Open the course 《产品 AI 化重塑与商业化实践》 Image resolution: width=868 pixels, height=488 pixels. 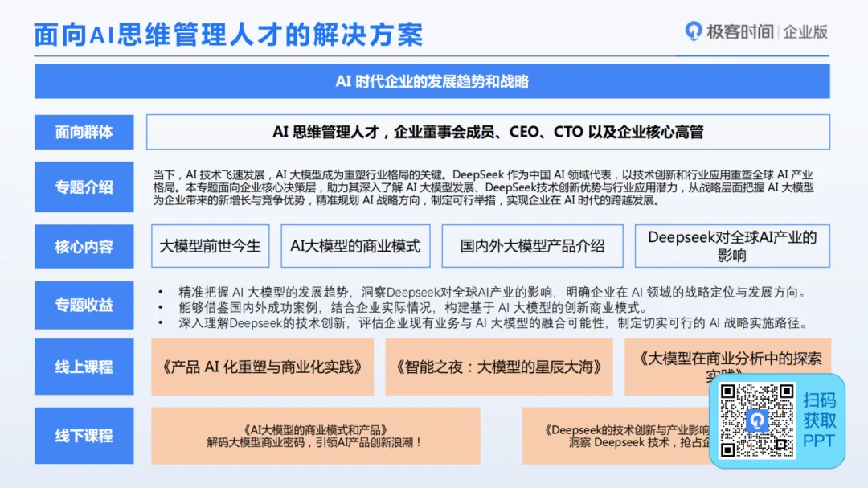(x=262, y=367)
